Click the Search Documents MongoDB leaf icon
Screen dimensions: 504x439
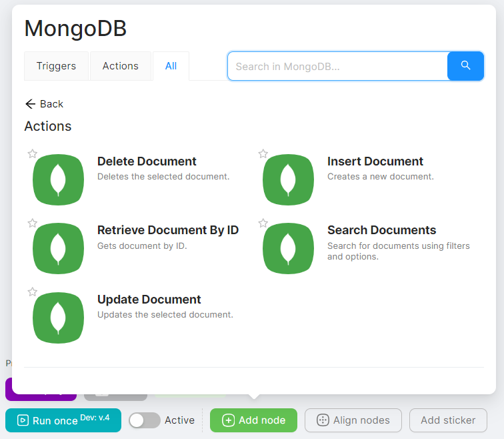288,249
